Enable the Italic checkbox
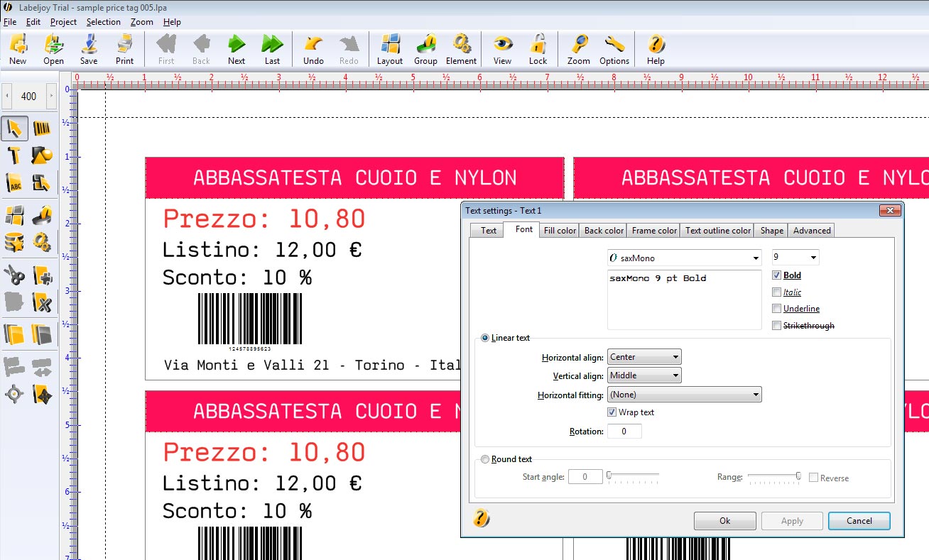Screen dimensions: 929x560 (776, 292)
